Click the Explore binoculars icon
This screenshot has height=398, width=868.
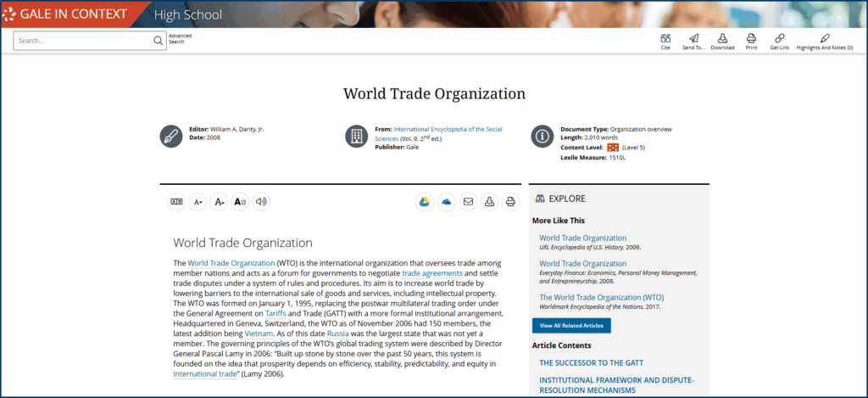(541, 199)
